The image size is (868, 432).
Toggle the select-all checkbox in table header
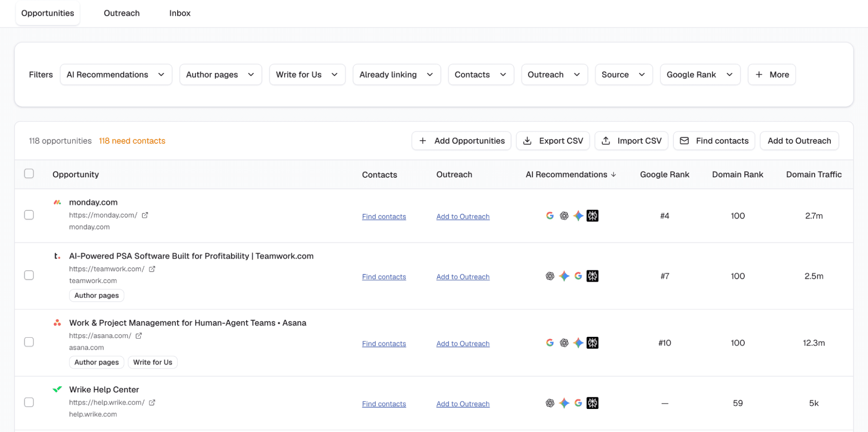pyautogui.click(x=29, y=174)
